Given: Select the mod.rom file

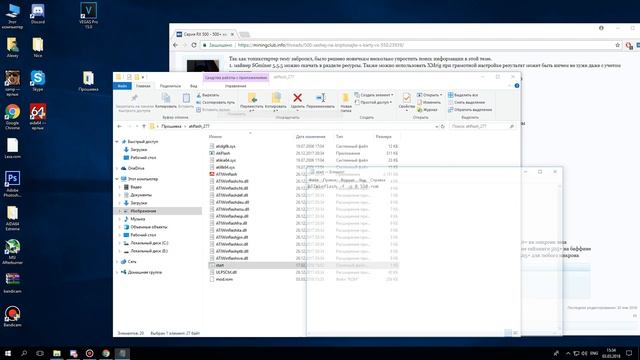Looking at the screenshot, I should [x=221, y=279].
